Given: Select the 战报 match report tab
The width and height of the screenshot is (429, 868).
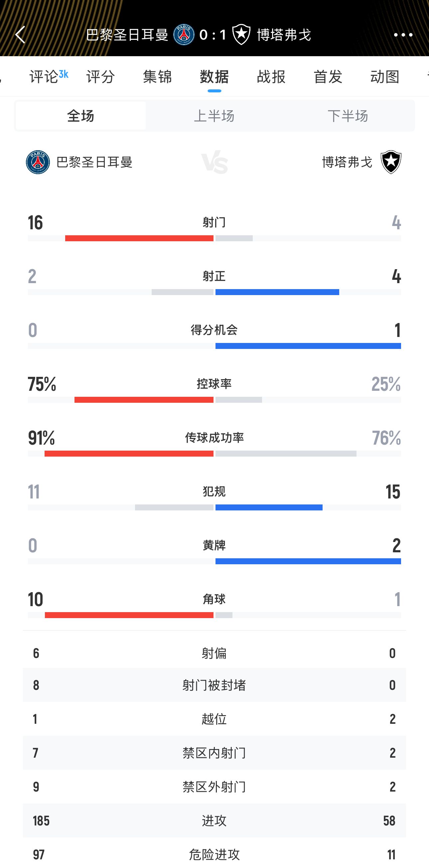Looking at the screenshot, I should tap(271, 76).
